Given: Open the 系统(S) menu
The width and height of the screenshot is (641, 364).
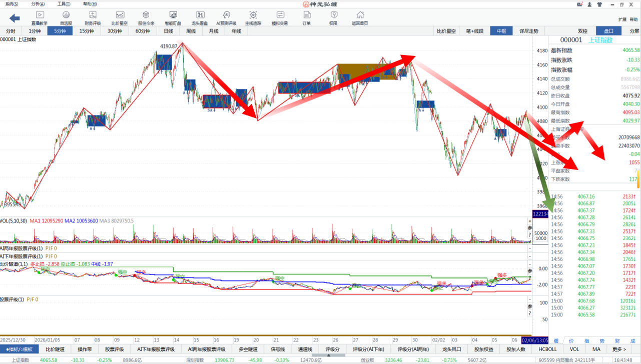Looking at the screenshot, I should coord(12,4).
